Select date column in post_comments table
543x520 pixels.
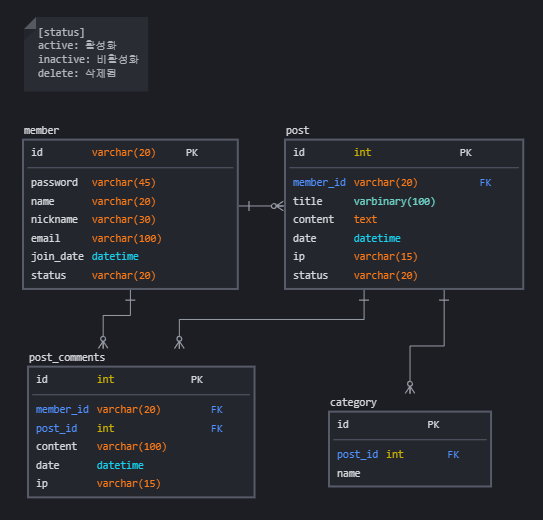[x=48, y=465]
